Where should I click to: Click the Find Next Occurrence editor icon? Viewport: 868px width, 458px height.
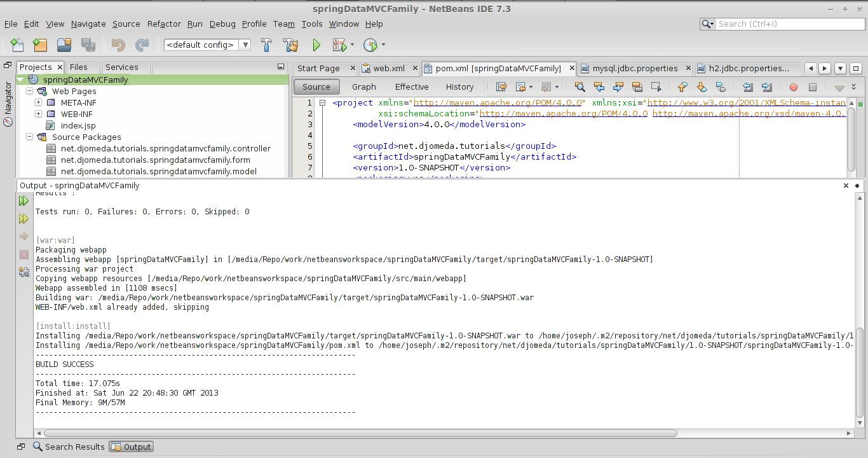pyautogui.click(x=618, y=87)
